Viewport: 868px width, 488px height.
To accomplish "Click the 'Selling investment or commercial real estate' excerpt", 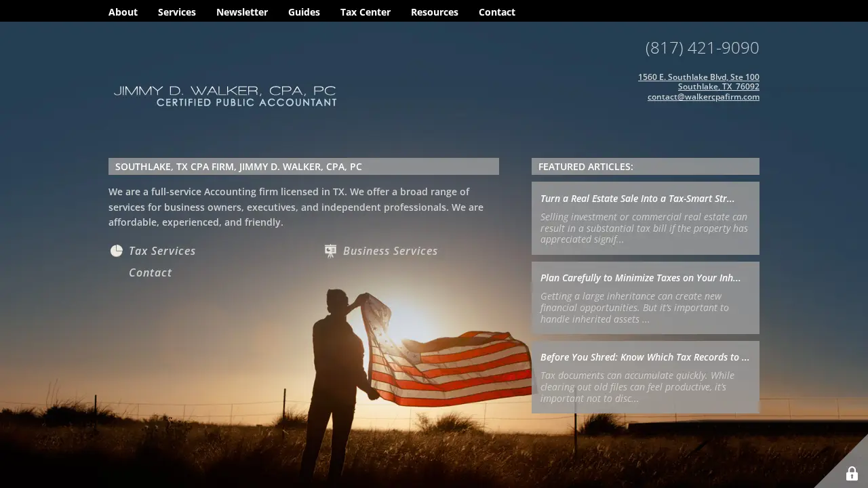I will [644, 228].
